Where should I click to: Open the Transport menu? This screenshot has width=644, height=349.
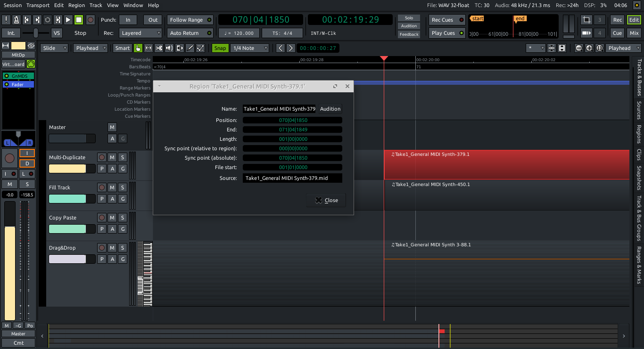38,5
